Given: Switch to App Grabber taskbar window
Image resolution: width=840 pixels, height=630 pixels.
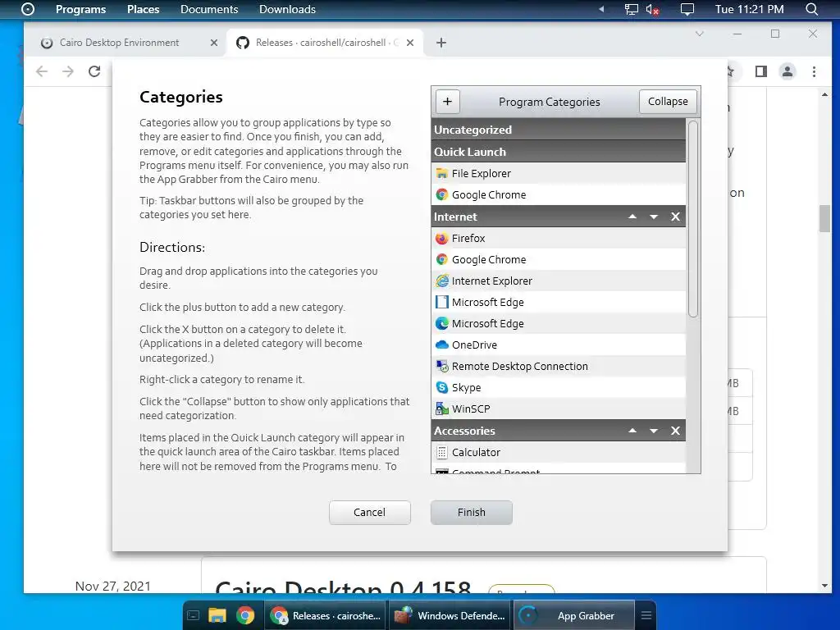Looking at the screenshot, I should [x=573, y=615].
